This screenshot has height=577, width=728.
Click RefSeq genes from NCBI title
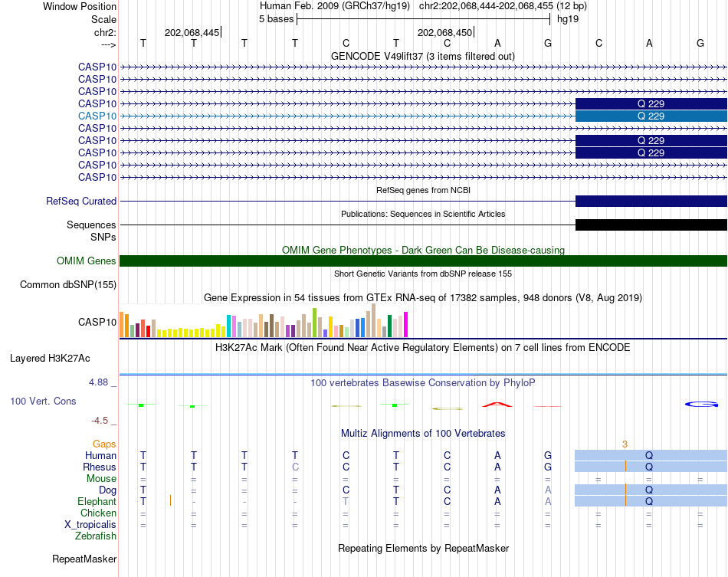coord(424,190)
